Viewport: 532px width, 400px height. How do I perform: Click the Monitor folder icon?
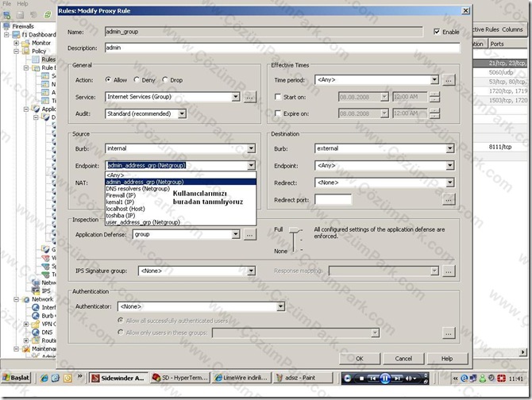click(x=25, y=43)
